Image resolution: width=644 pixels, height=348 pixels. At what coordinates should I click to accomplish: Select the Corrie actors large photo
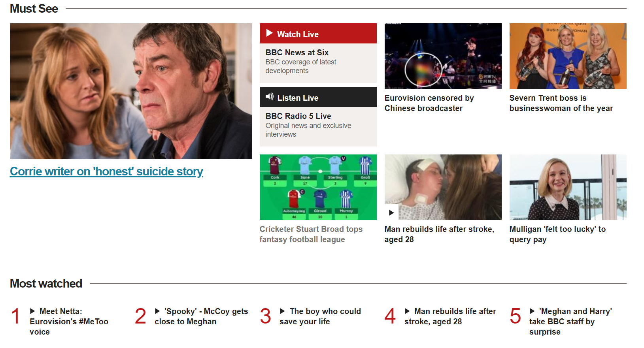131,91
